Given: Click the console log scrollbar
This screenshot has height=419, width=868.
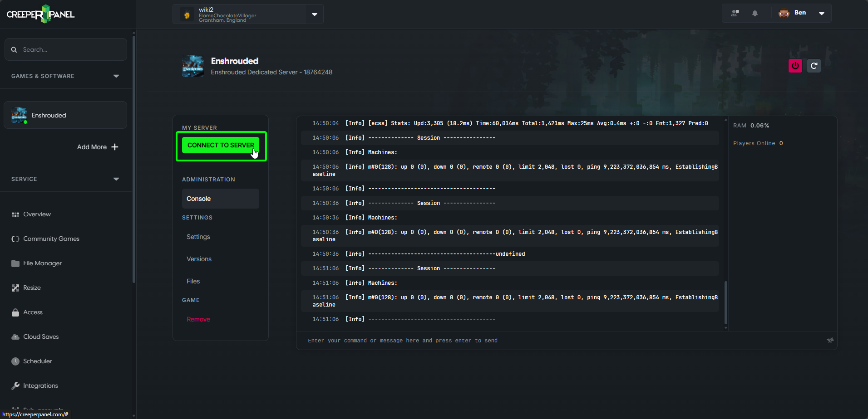Looking at the screenshot, I should pyautogui.click(x=726, y=302).
